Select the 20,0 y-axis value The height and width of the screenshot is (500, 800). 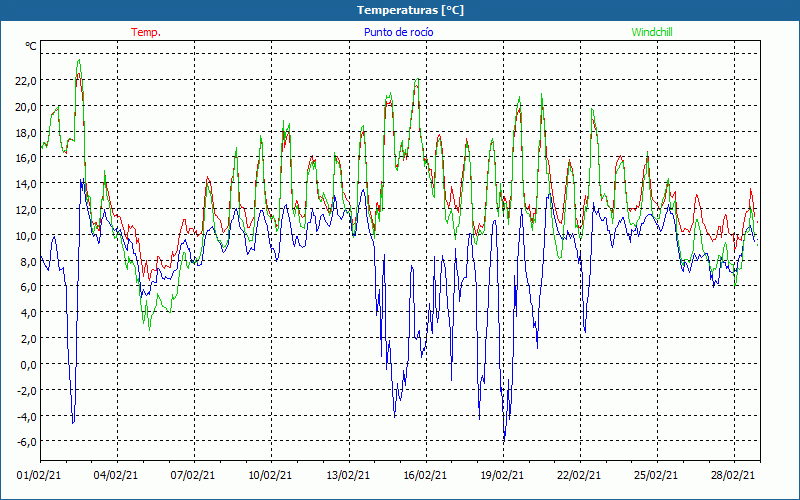pos(26,107)
